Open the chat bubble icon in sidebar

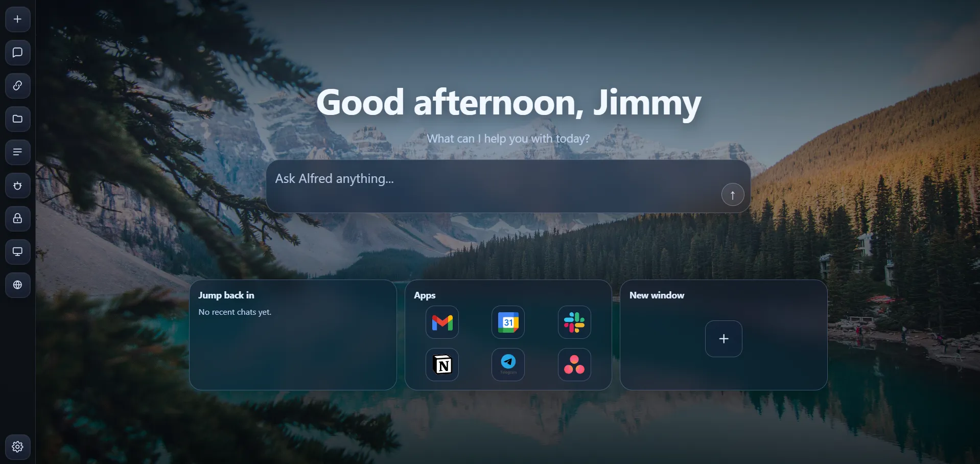[17, 53]
